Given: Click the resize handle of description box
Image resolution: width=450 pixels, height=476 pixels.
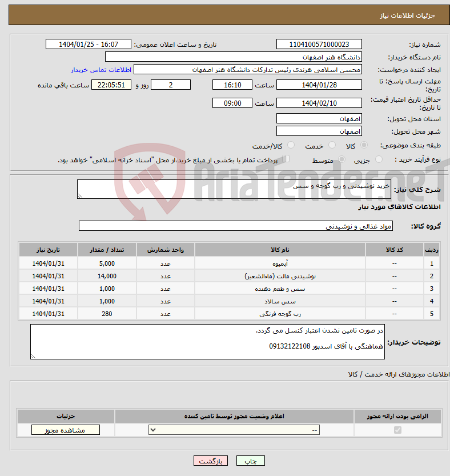Looking at the screenshot, I should 80,196.
